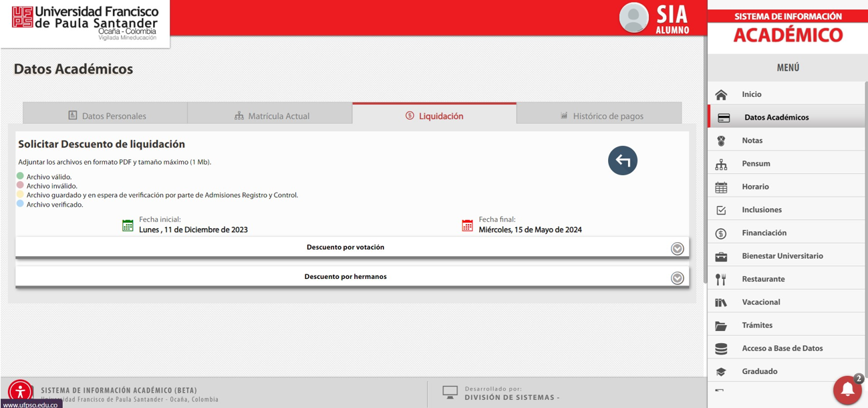This screenshot has height=408, width=868.
Task: Open the Descuento por hermanos section header
Action: click(x=352, y=277)
